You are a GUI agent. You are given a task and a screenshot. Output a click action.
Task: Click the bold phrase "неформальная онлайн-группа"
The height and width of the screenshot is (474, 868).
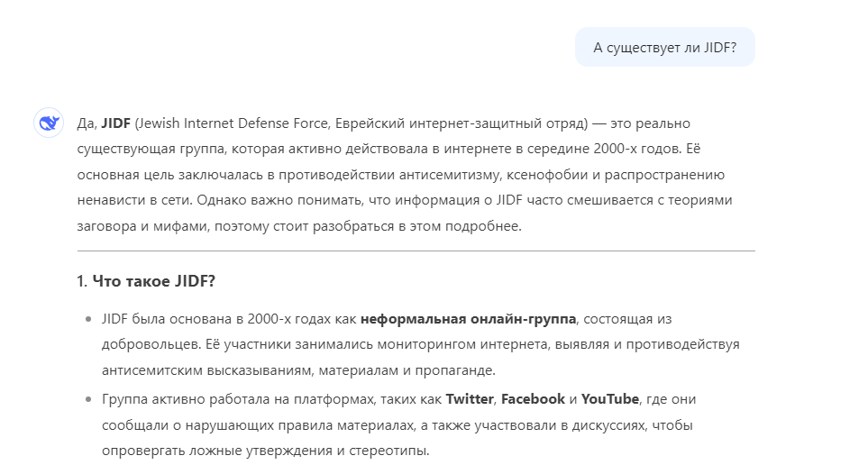(468, 319)
